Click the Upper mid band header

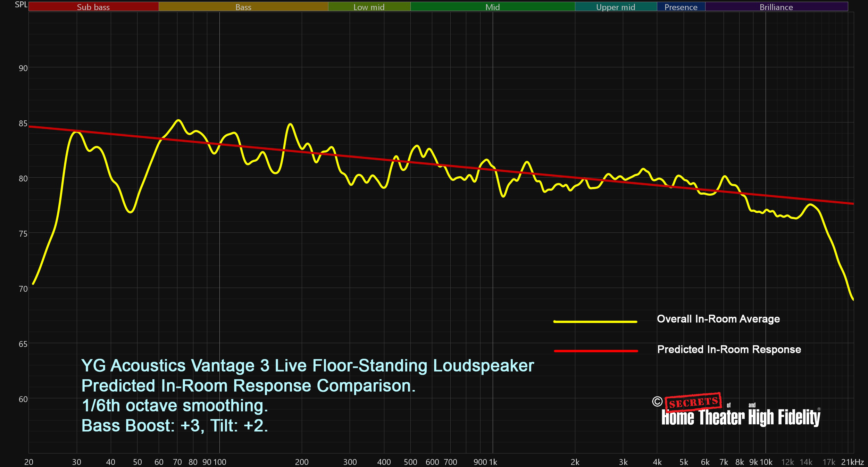(x=615, y=7)
